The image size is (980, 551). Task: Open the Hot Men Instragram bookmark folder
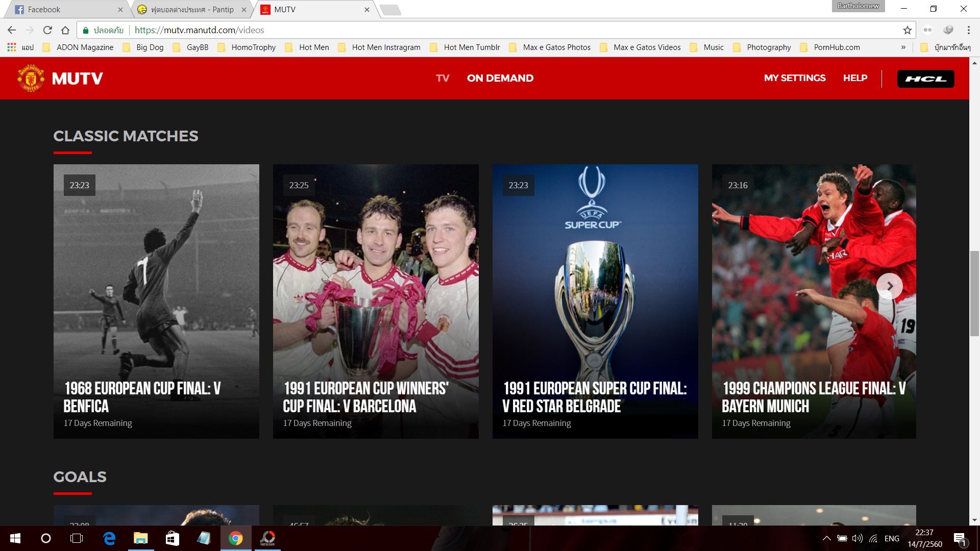click(379, 47)
